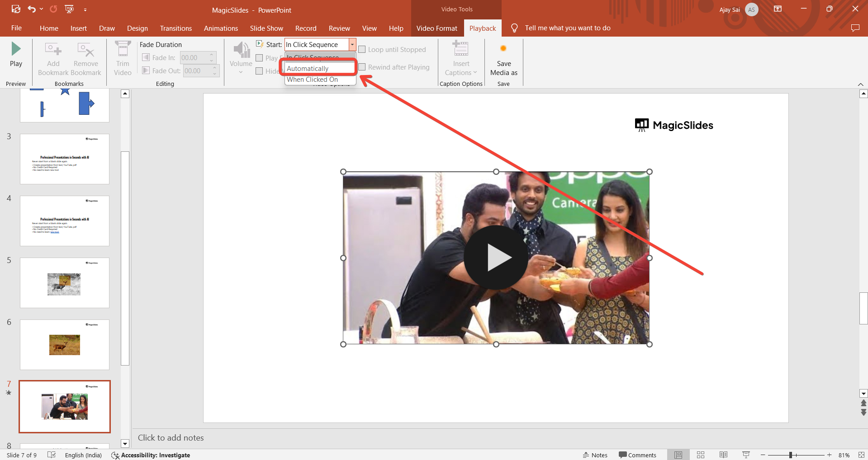868x460 pixels.
Task: Click the Undo arrow in title bar
Action: coord(32,9)
